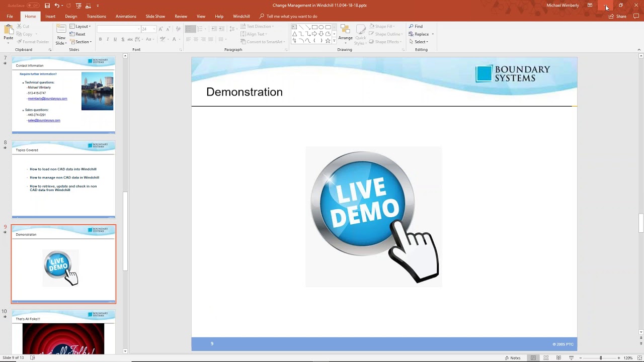
Task: Customize the Quick Access Toolbar dropdown
Action: coord(98,6)
